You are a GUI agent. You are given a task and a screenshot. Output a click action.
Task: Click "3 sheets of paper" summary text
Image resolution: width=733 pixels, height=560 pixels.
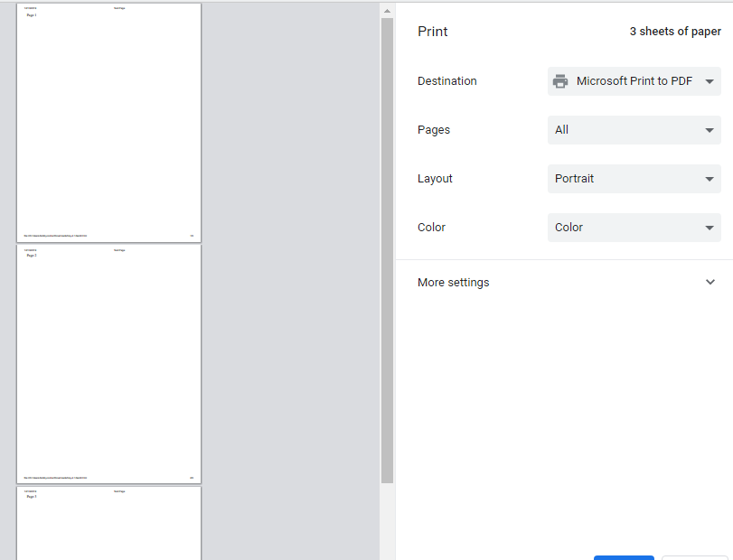click(x=675, y=31)
